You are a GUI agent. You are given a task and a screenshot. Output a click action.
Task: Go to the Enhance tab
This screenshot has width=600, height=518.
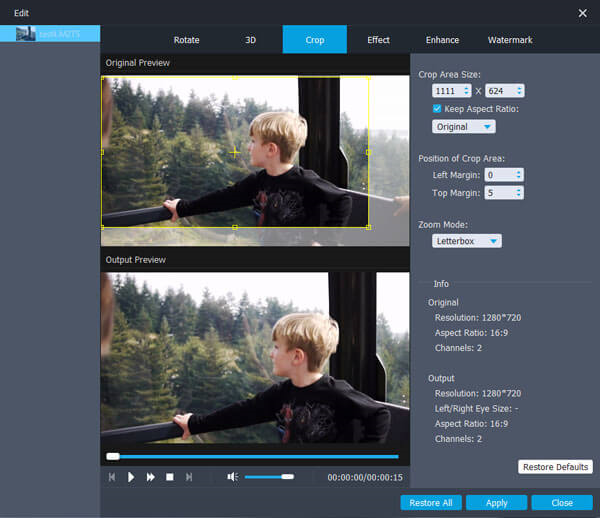(x=442, y=40)
